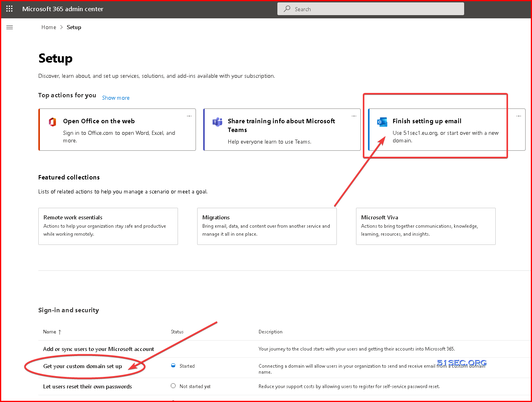Image resolution: width=532 pixels, height=402 pixels.
Task: Click the Setup page title
Action: (x=55, y=59)
